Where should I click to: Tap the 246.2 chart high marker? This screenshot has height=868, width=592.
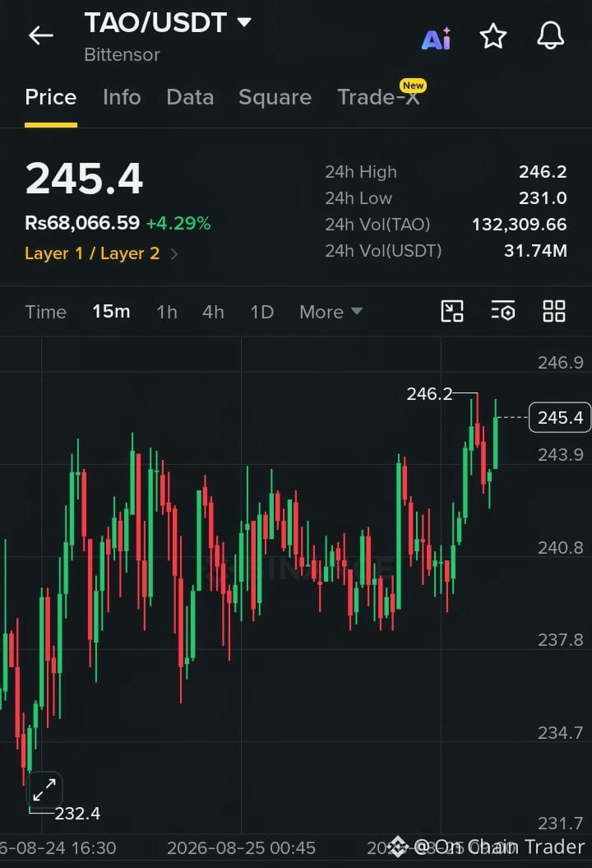point(429,394)
